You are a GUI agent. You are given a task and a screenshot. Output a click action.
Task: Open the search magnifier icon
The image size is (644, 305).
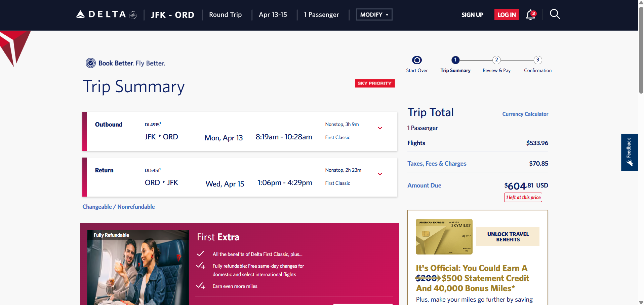point(555,14)
